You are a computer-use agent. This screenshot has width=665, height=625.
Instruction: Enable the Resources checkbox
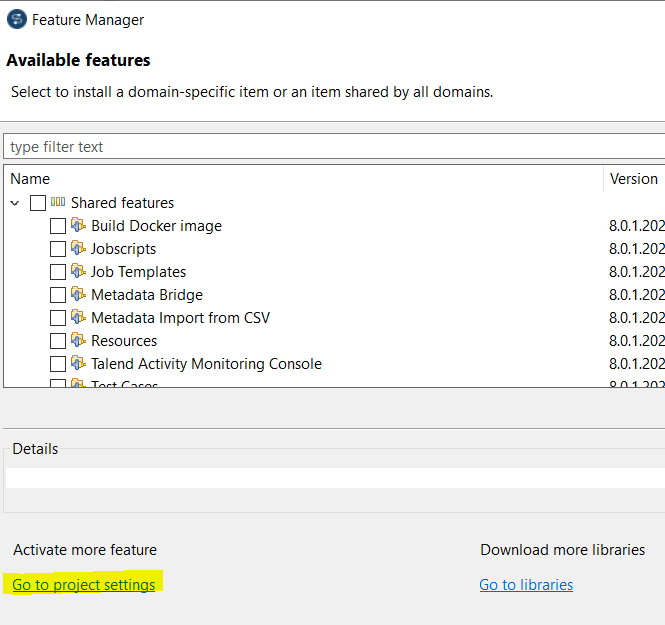(x=58, y=340)
